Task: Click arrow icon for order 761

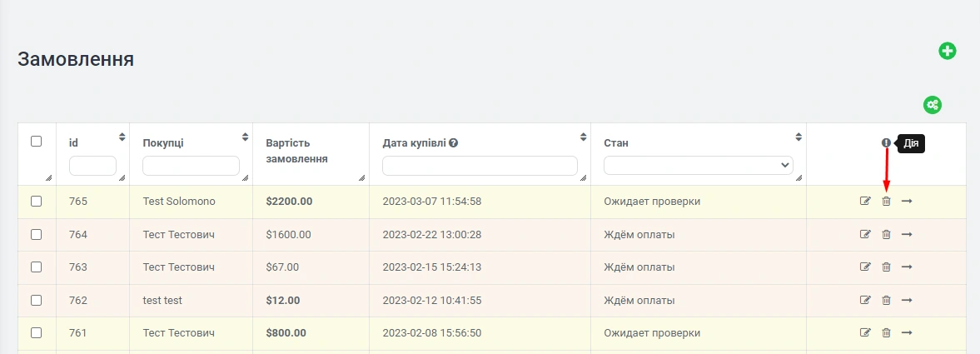Action: point(907,333)
